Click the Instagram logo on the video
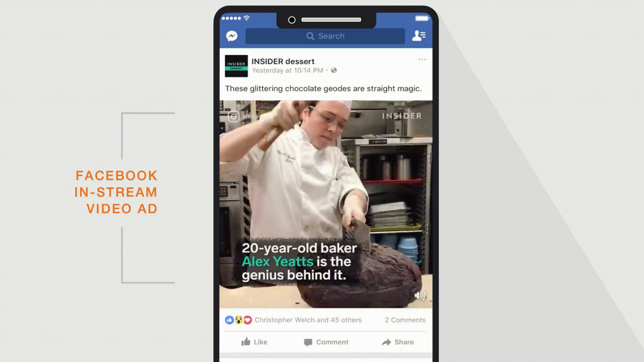644x362 pixels. tap(233, 116)
